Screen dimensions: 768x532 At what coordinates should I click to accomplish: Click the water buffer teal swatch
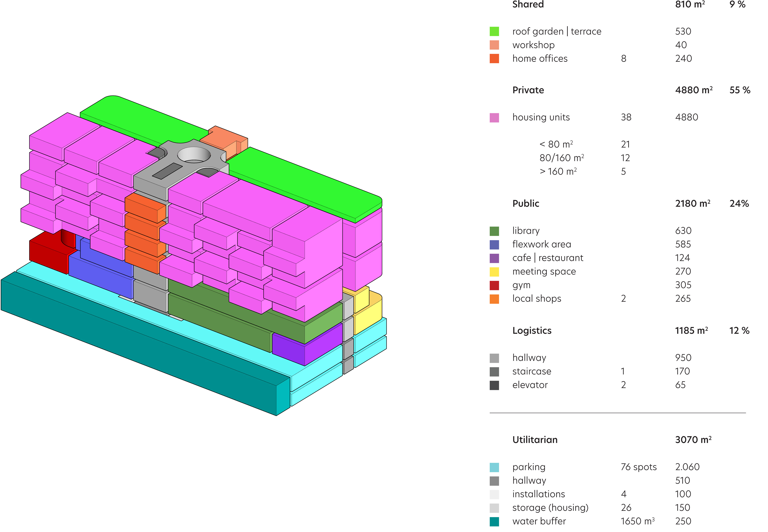click(494, 521)
